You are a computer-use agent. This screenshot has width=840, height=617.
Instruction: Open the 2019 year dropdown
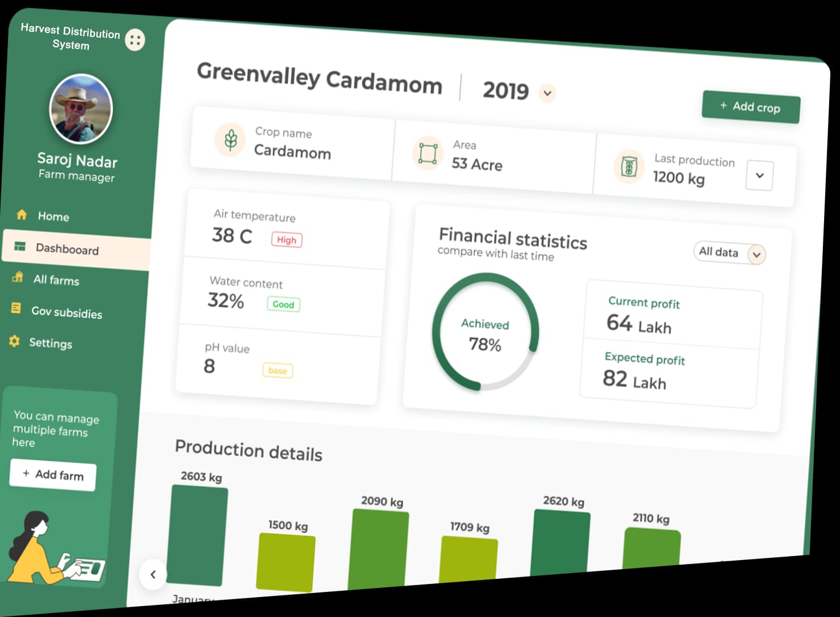(547, 93)
